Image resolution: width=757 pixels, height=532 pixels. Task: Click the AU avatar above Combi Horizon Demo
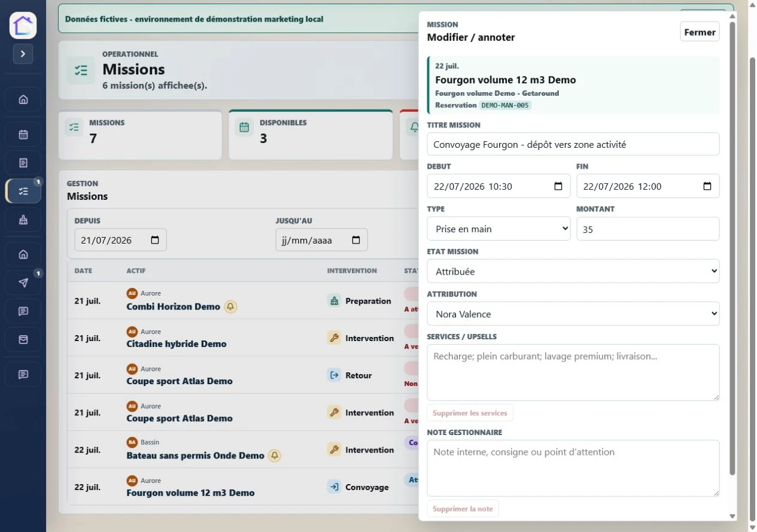[x=132, y=293]
